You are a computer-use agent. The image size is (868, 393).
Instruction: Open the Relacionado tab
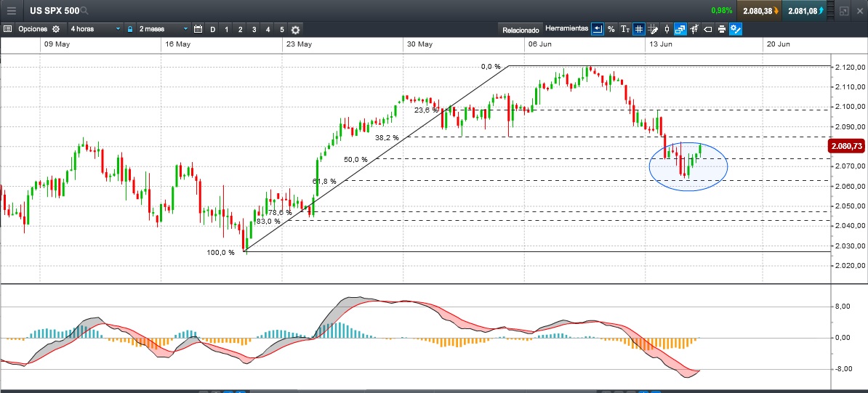(521, 30)
